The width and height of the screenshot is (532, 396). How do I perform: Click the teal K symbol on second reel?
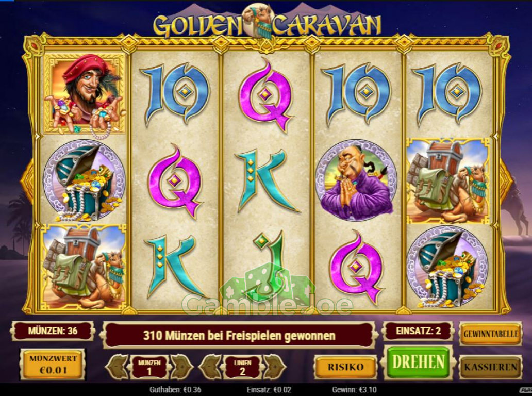173,266
